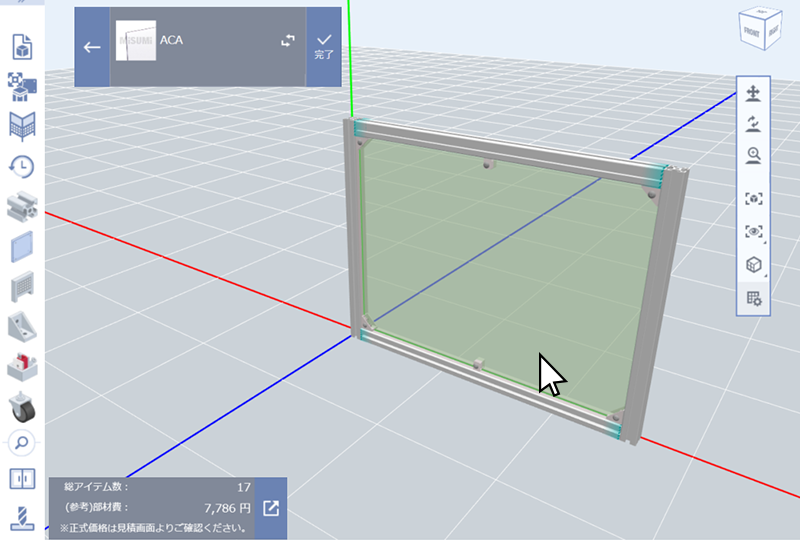Viewport: 800px width, 540px height.
Task: Select the aluminum frame extrusion tool
Action: tap(21, 207)
